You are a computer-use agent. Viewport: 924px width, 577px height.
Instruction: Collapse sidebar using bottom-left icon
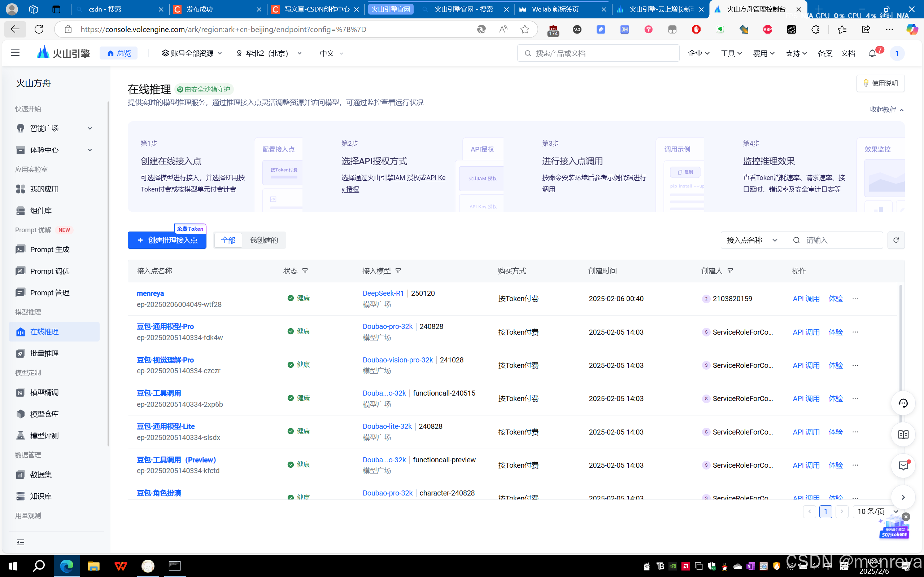pyautogui.click(x=21, y=542)
